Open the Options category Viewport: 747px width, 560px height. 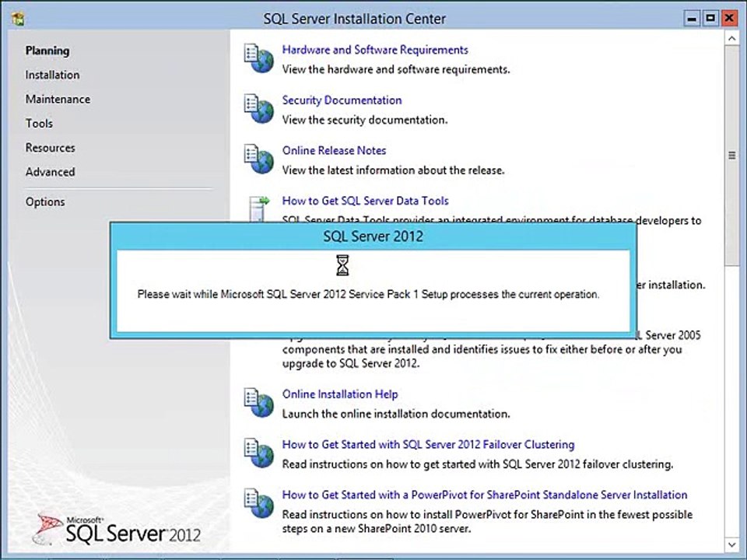click(45, 202)
